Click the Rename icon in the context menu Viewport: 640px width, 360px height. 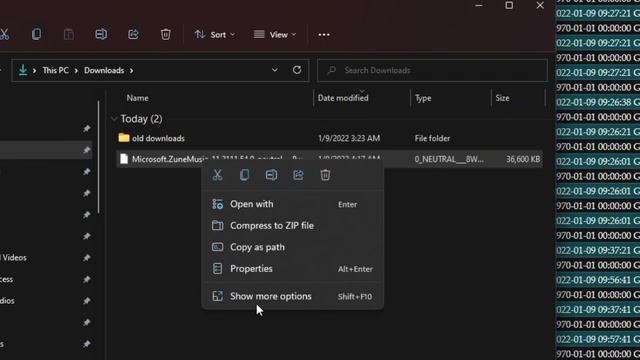point(271,175)
